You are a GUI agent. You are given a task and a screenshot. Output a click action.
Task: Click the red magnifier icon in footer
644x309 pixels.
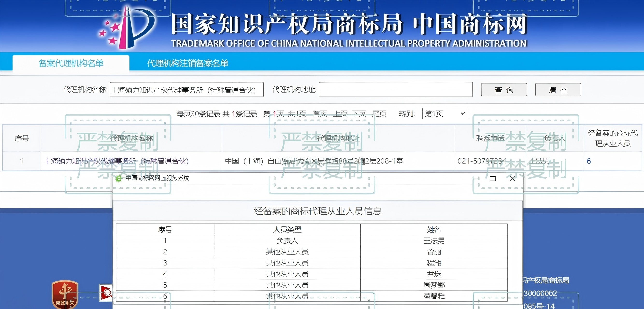click(106, 293)
